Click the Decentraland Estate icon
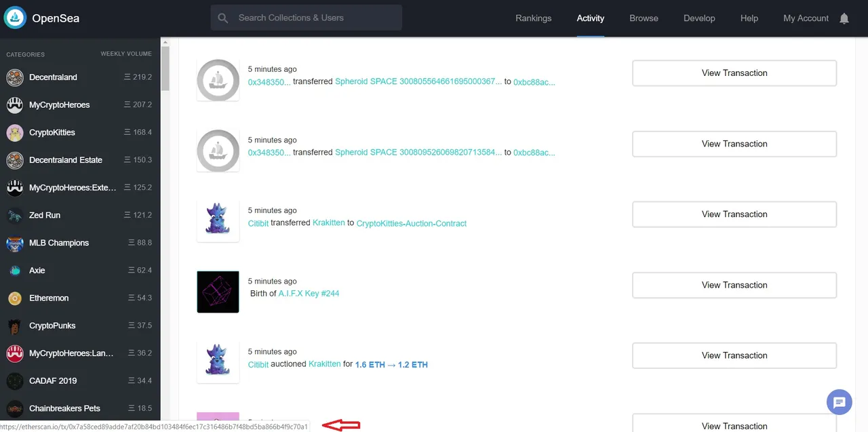Screen dimensions: 868x432 coord(15,160)
